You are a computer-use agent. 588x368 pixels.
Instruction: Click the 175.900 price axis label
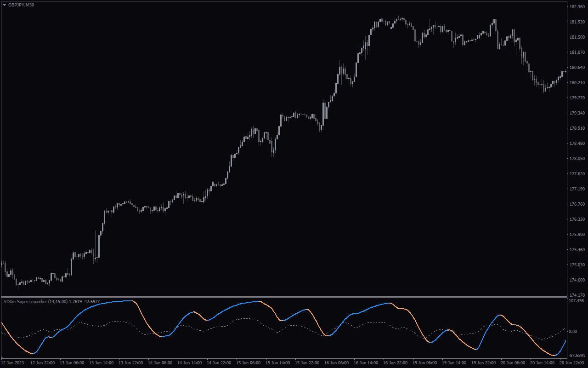(577, 235)
